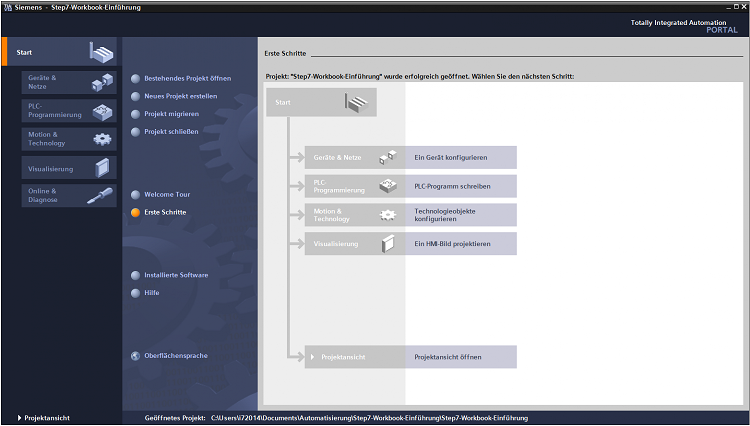The height and width of the screenshot is (426, 750).
Task: Click Projekt schließen entry
Action: [171, 131]
